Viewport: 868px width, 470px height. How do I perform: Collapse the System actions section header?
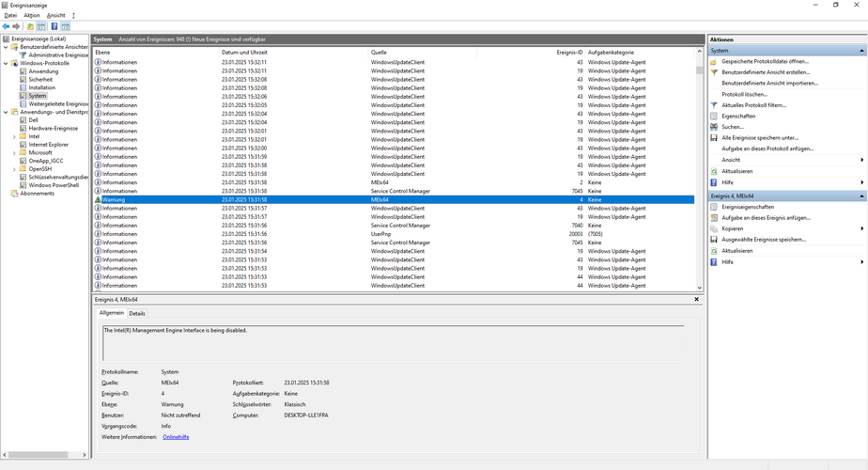tap(861, 51)
